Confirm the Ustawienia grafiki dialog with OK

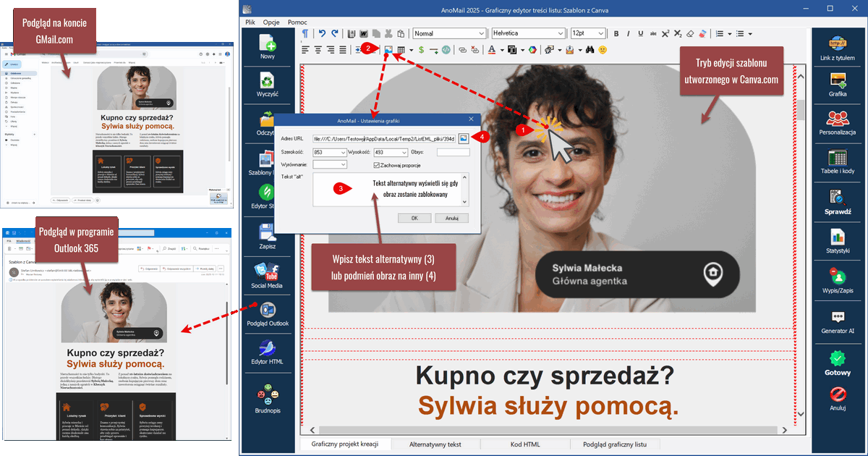[414, 218]
